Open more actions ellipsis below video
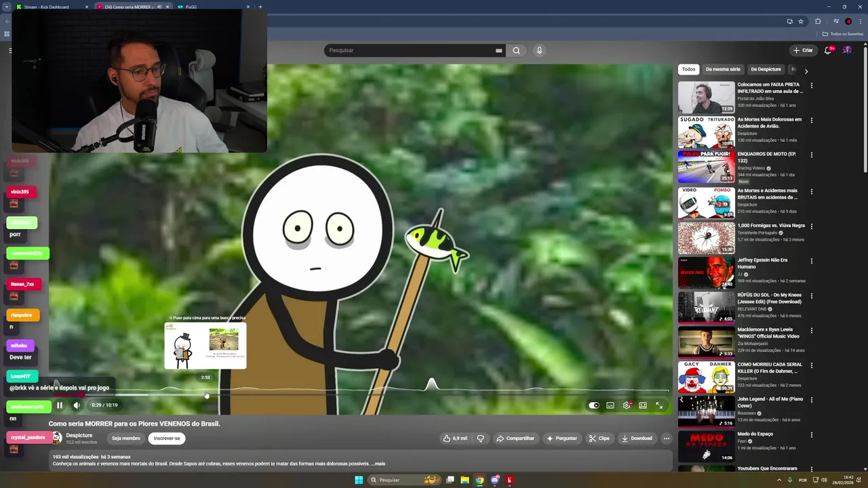The width and height of the screenshot is (868, 488). pos(667,439)
